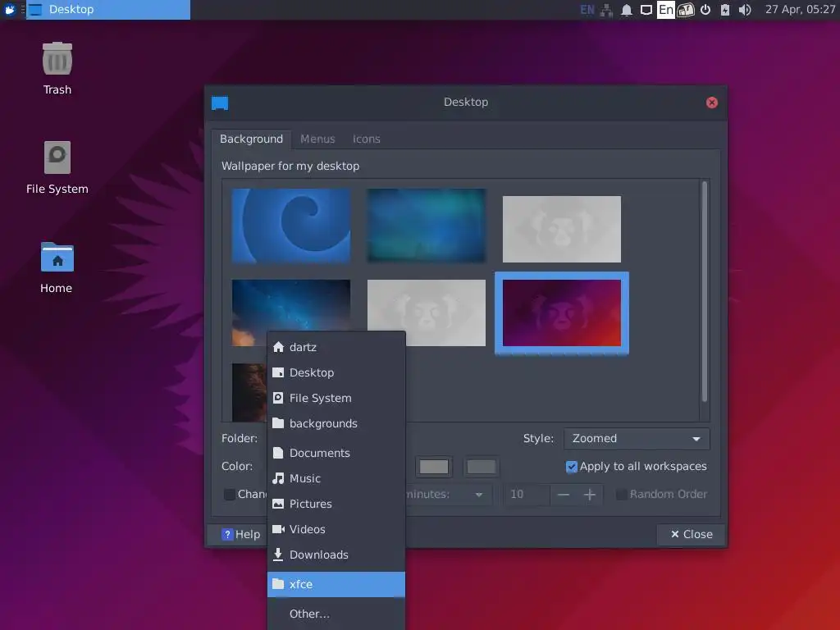Choose Pictures in folder menu
Viewport: 840px width, 630px height.
click(336, 504)
